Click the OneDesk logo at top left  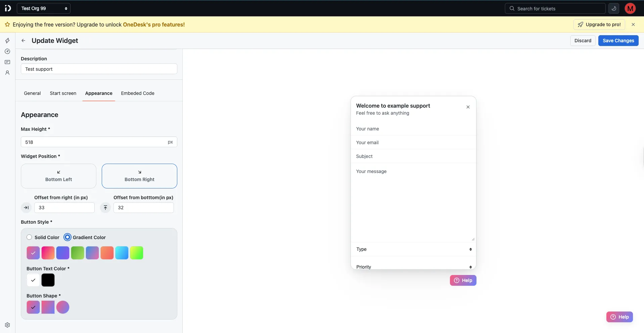coord(8,8)
